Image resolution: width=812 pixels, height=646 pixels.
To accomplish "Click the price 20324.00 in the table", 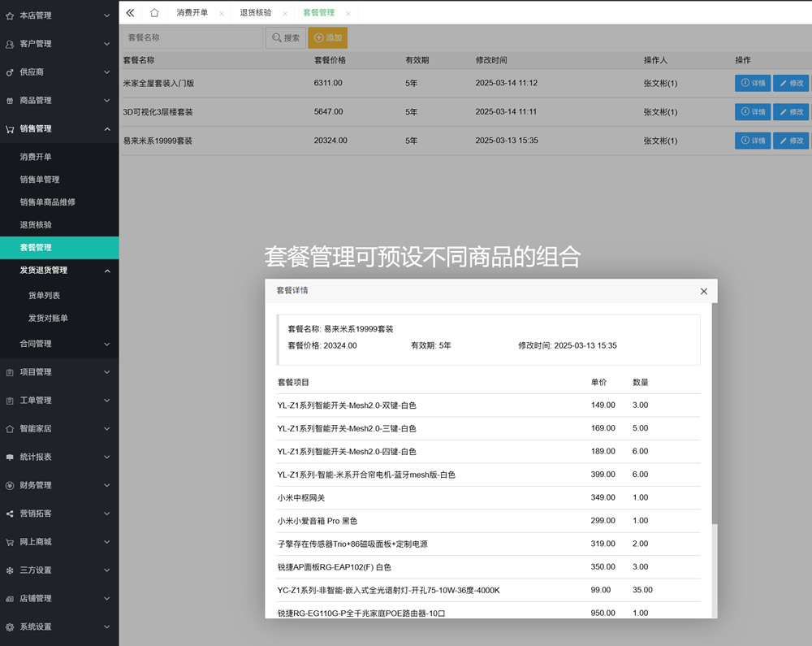I will click(x=330, y=141).
